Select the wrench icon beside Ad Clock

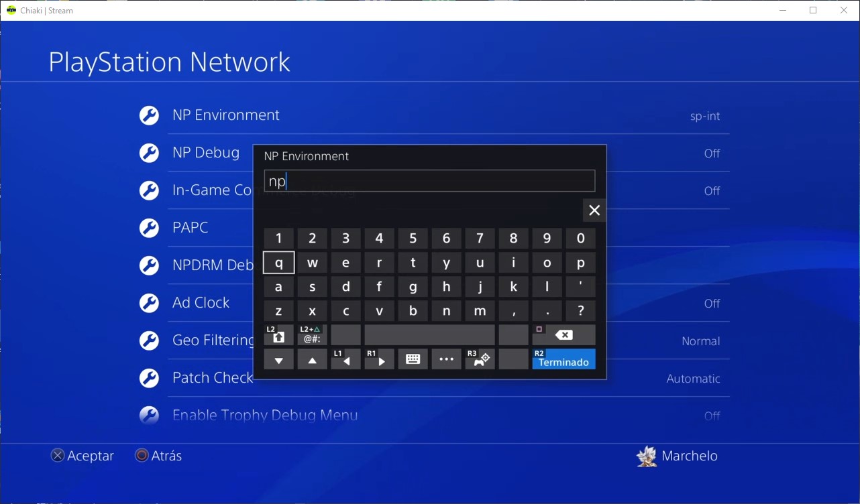click(149, 303)
